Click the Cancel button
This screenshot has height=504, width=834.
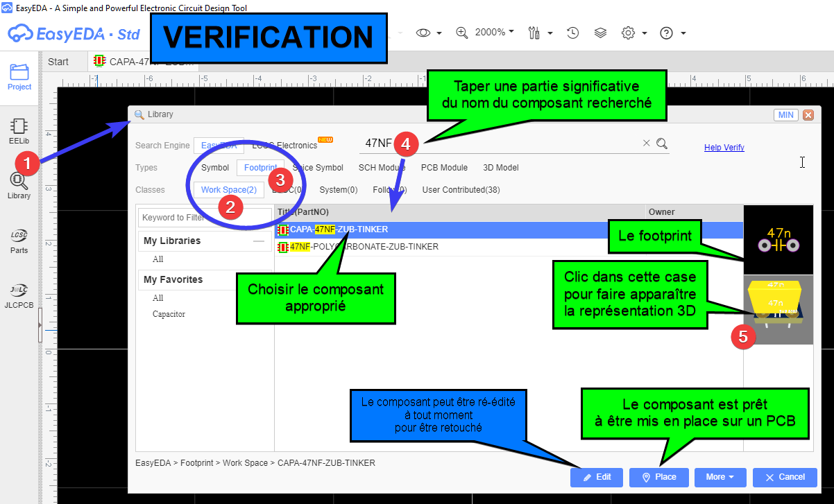tap(785, 477)
